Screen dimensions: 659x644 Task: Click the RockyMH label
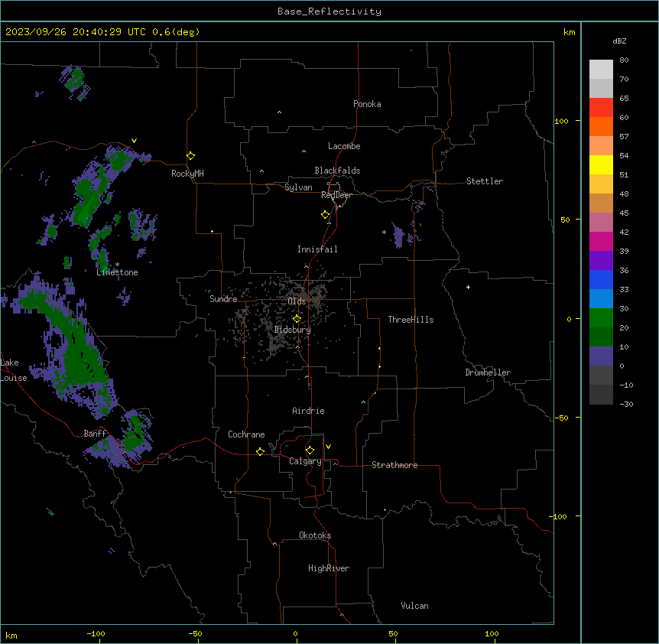coord(187,174)
